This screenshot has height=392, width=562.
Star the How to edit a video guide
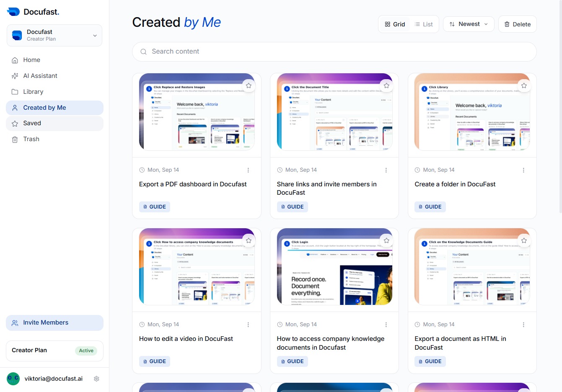point(249,241)
